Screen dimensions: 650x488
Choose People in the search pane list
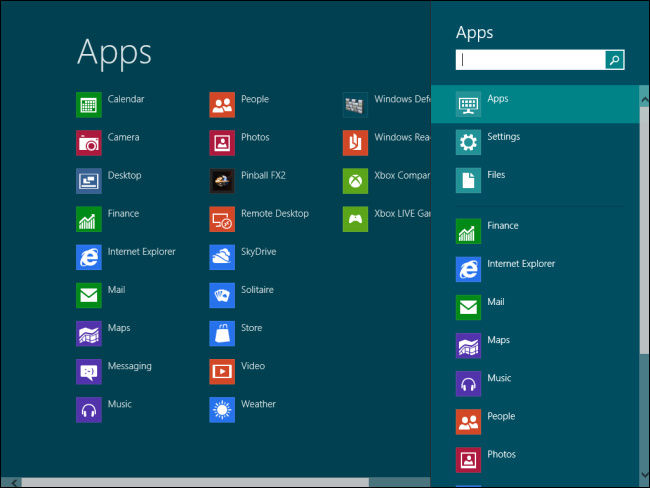tap(535, 422)
